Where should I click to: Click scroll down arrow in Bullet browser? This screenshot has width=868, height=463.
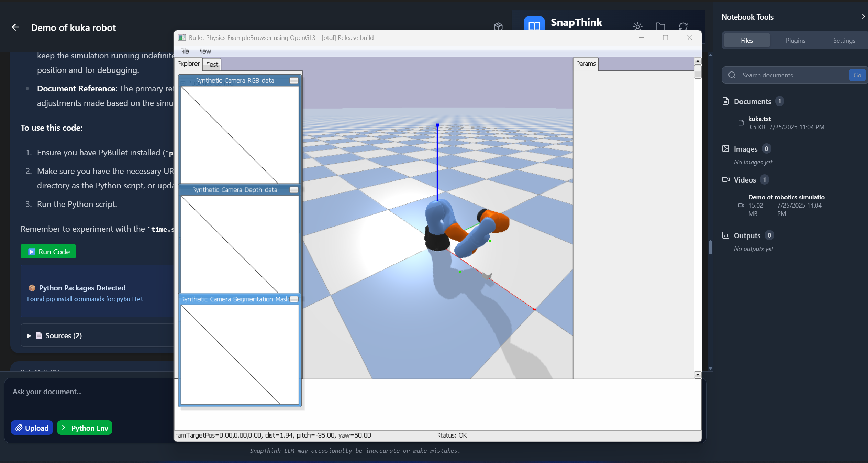click(x=697, y=375)
